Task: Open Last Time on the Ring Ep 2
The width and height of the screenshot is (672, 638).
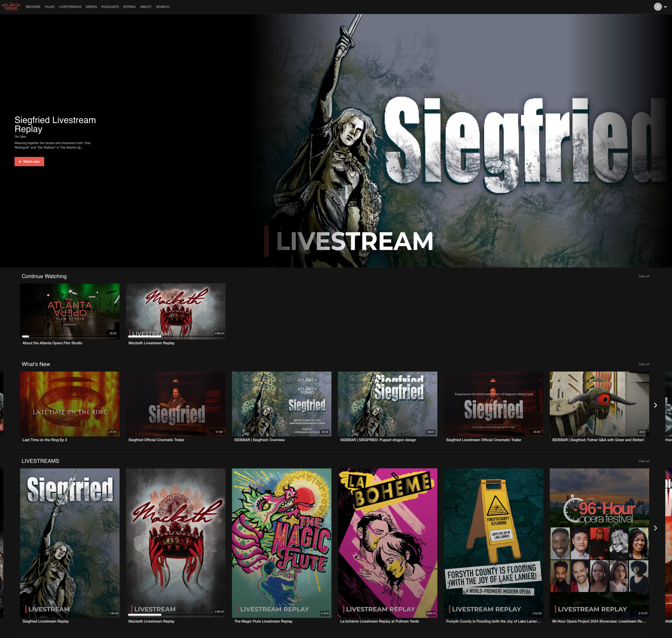Action: point(70,404)
